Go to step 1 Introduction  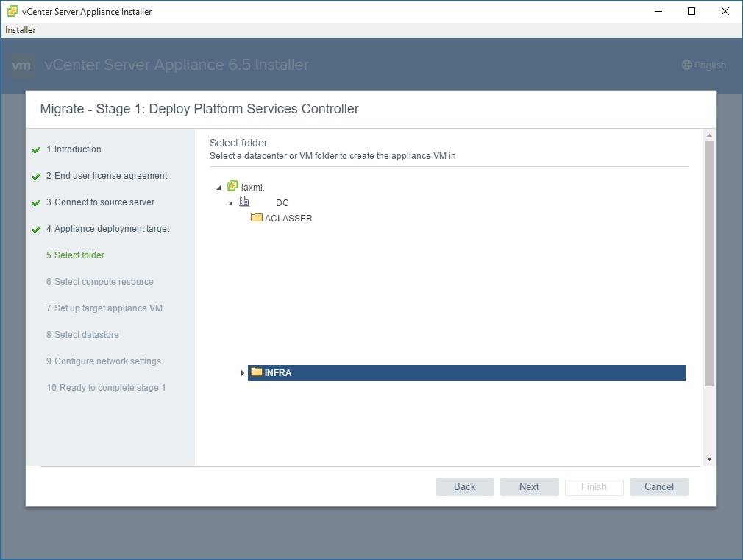[x=74, y=149]
